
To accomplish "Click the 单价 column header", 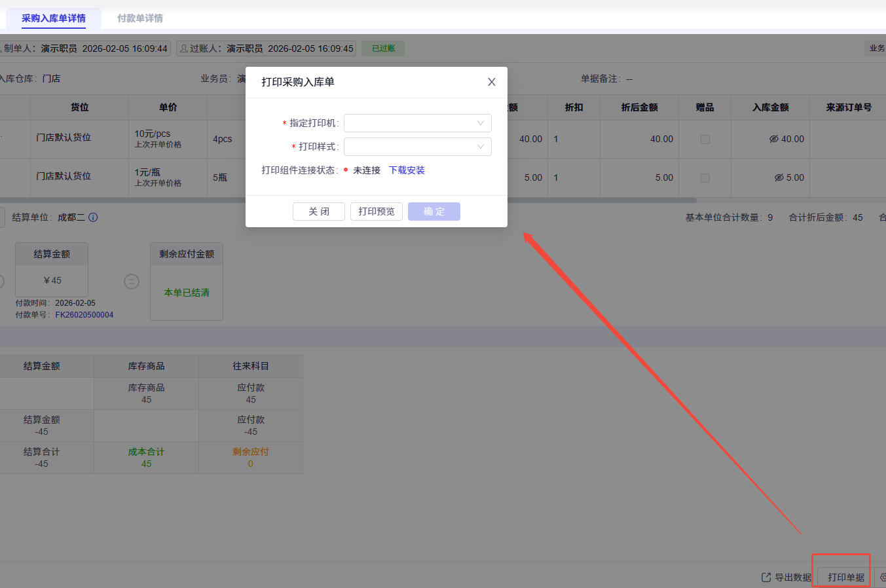I will 168,107.
